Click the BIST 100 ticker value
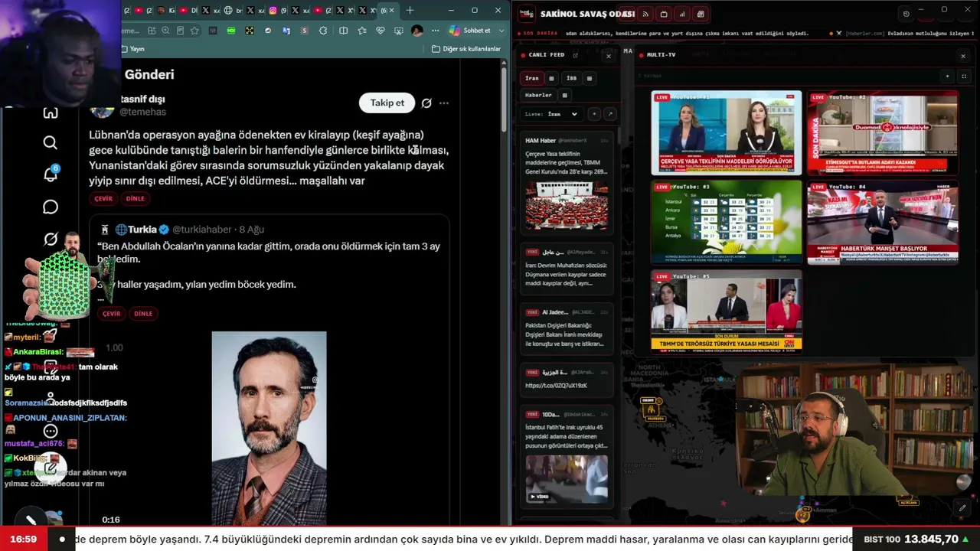 pos(931,539)
